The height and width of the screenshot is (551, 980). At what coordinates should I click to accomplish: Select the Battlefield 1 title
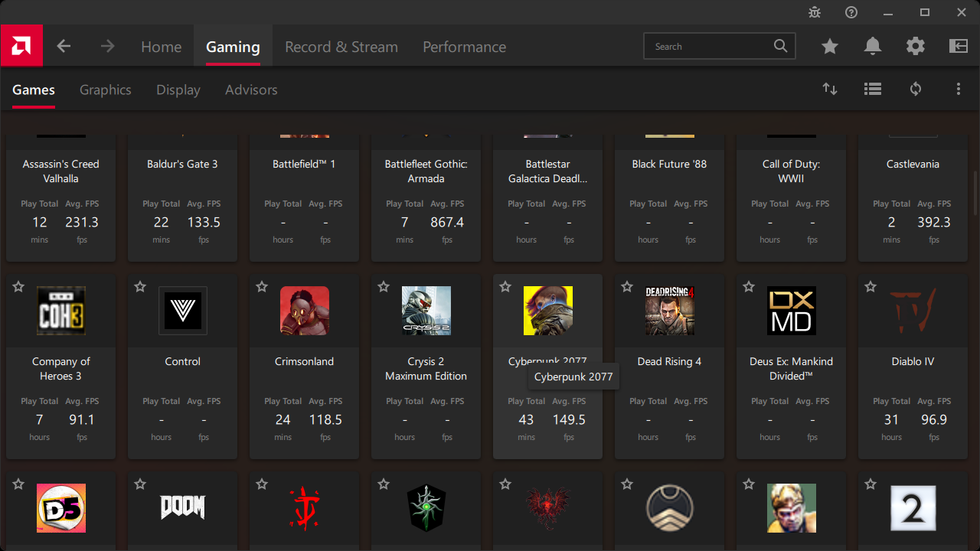click(x=305, y=164)
